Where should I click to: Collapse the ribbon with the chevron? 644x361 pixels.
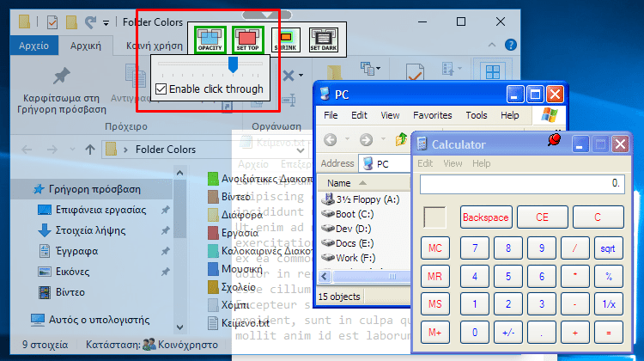(x=492, y=45)
